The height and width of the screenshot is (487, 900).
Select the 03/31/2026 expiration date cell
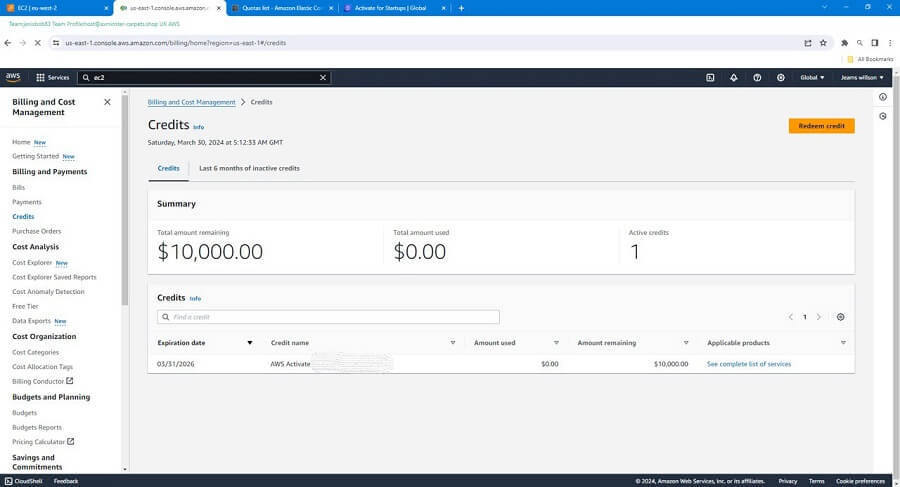coord(176,364)
